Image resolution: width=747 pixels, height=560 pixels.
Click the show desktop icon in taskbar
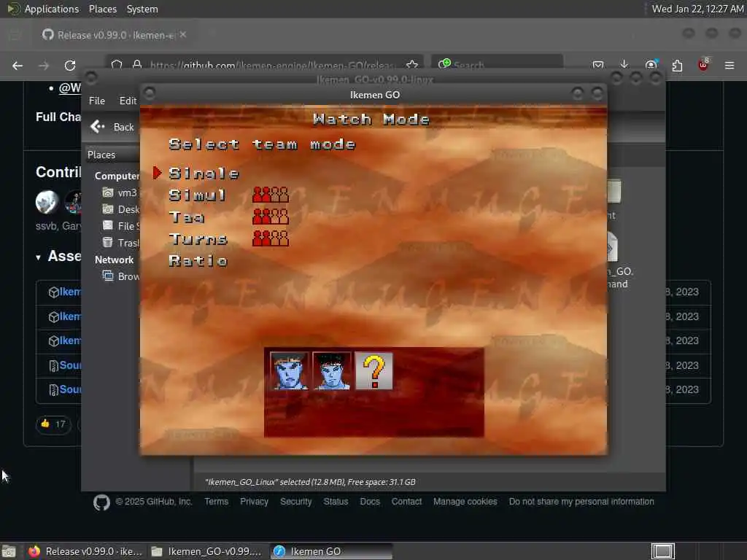[9, 551]
